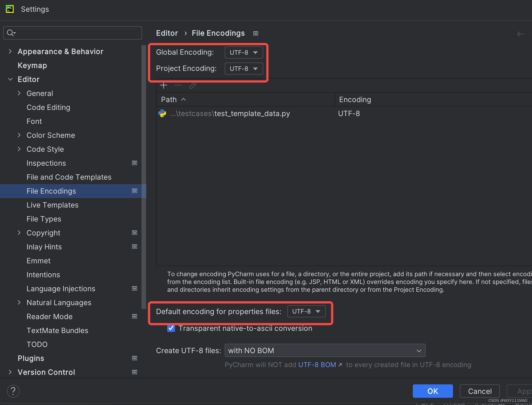This screenshot has width=532, height=405.
Task: Select Code Editing settings page
Action: pyautogui.click(x=48, y=107)
